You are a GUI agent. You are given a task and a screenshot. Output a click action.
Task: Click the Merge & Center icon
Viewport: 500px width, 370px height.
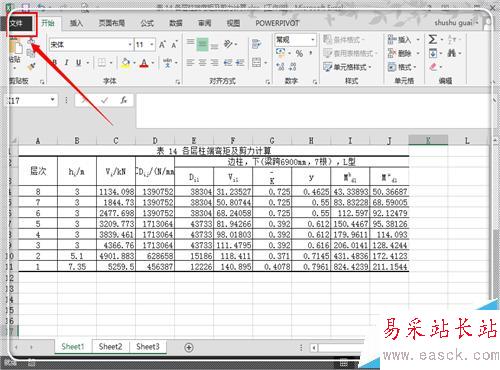pos(256,62)
